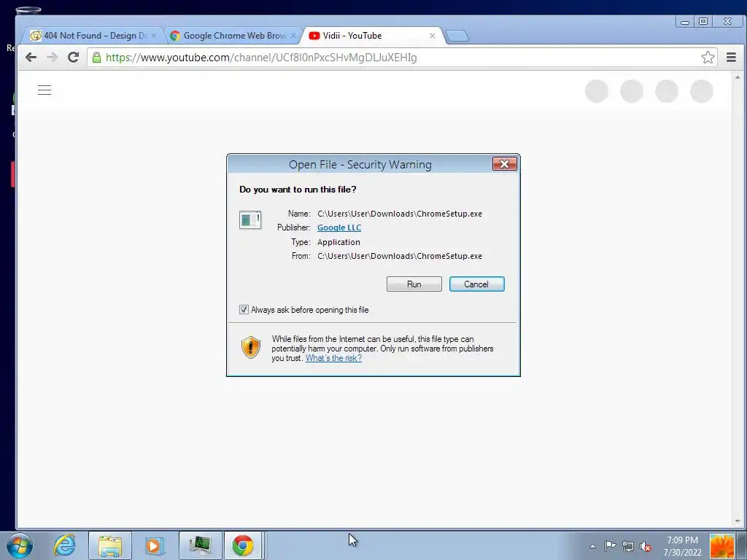Click the Chrome taskbar icon
The image size is (747, 560).
tap(243, 545)
